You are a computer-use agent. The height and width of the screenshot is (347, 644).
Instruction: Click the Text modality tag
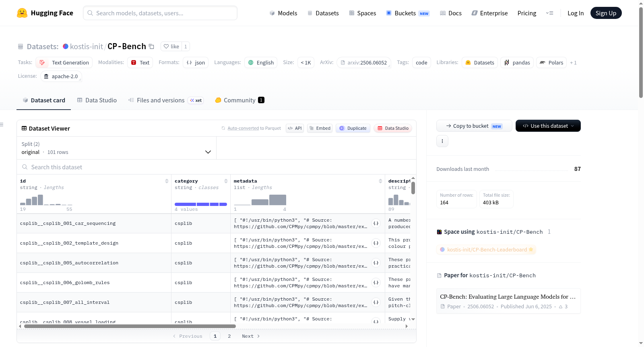(140, 62)
